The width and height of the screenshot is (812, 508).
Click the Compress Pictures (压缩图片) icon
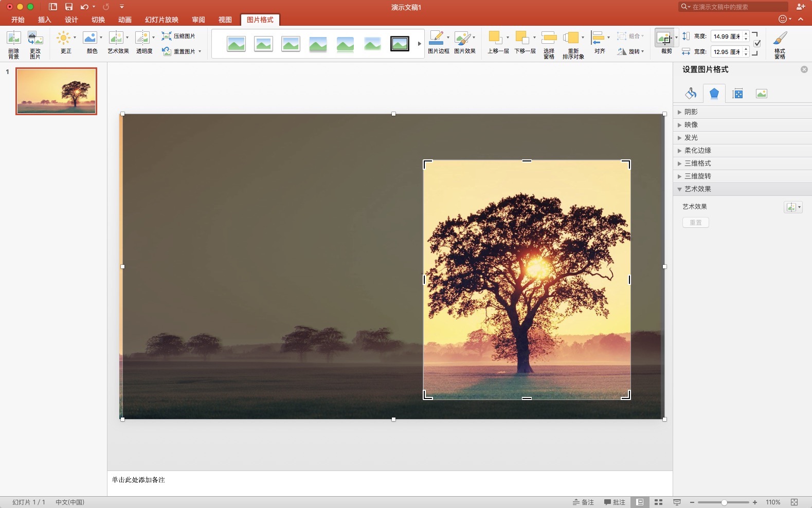167,36
